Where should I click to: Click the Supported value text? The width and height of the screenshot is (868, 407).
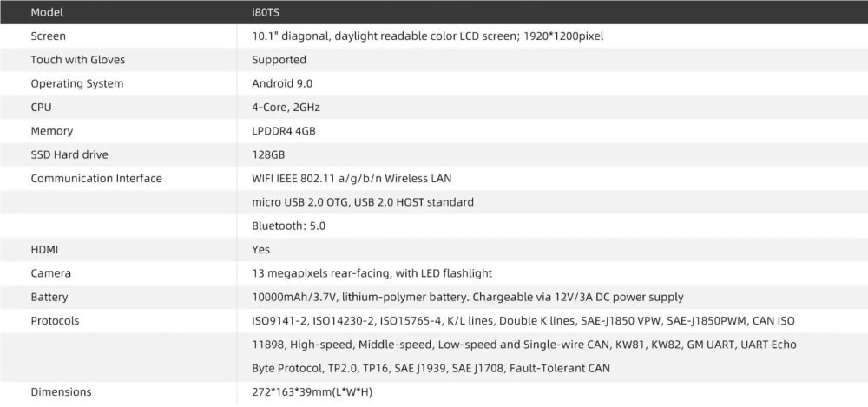tap(279, 60)
